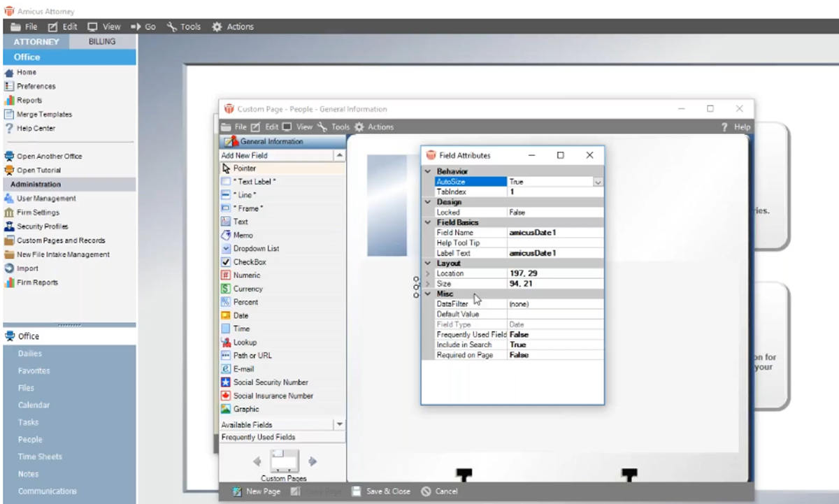839x504 pixels.
Task: Open File menu in main Amicus window
Action: [x=24, y=27]
